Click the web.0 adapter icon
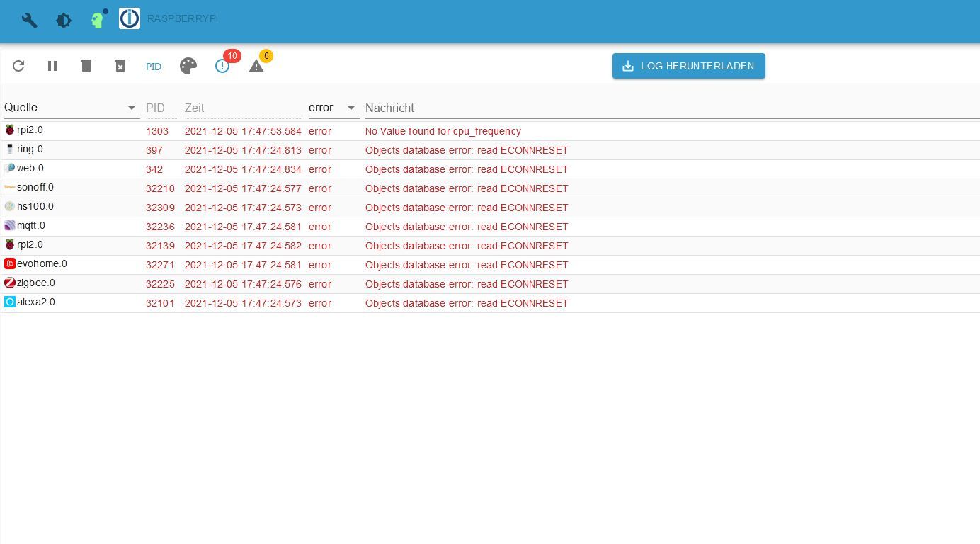Image resolution: width=980 pixels, height=544 pixels. click(x=10, y=169)
